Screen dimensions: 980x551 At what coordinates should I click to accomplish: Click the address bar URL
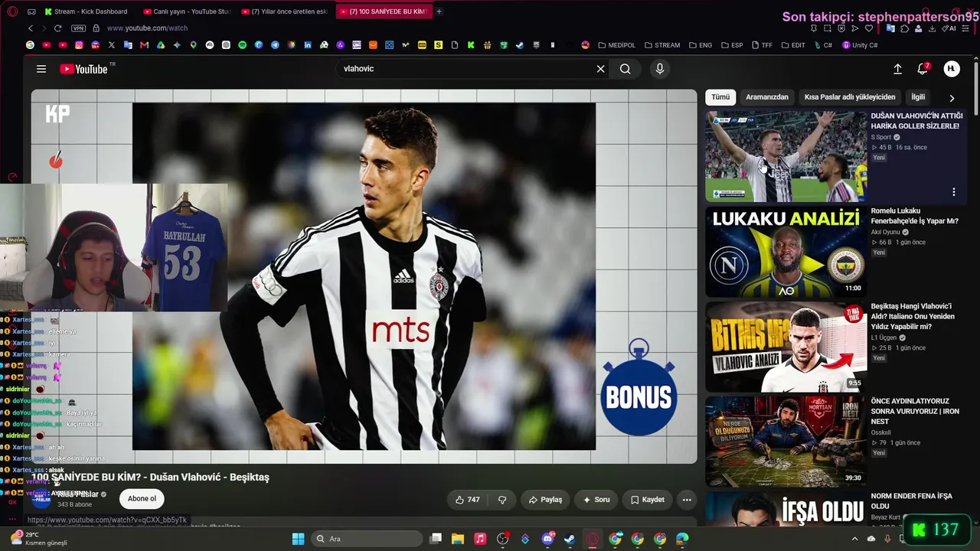[x=148, y=28]
